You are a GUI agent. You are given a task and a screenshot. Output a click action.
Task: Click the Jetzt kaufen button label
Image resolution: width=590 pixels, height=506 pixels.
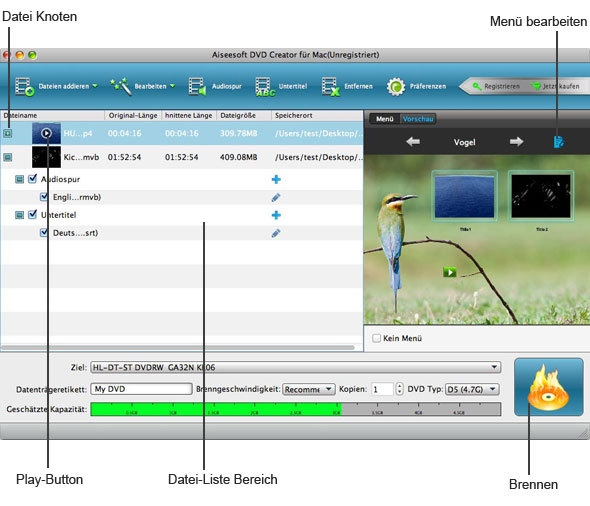[561, 87]
